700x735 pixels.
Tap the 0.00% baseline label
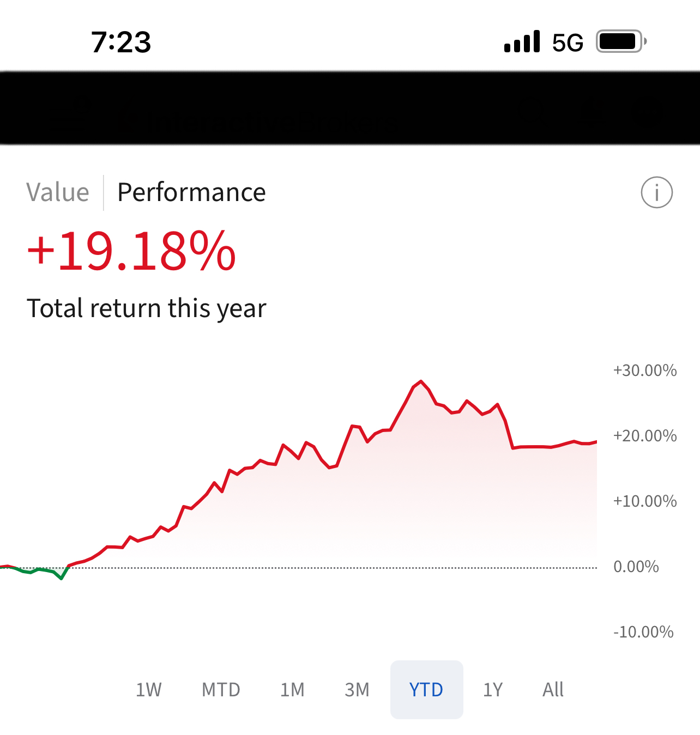(636, 567)
